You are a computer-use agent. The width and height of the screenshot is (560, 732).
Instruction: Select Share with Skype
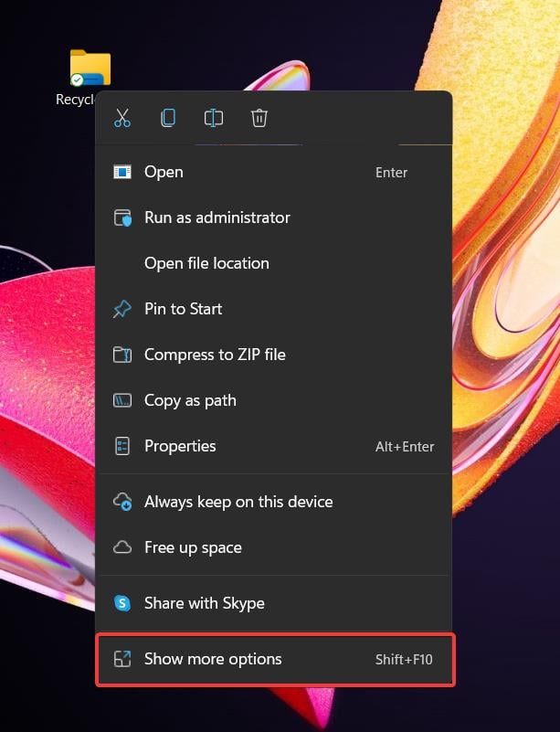tap(274, 603)
